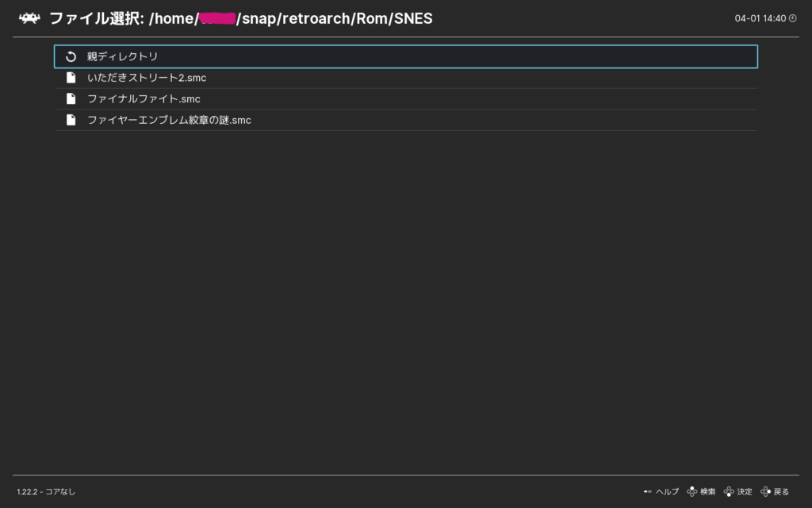The height and width of the screenshot is (508, 812).
Task: Click the gamepad icon beside 戻る
Action: coord(765,492)
